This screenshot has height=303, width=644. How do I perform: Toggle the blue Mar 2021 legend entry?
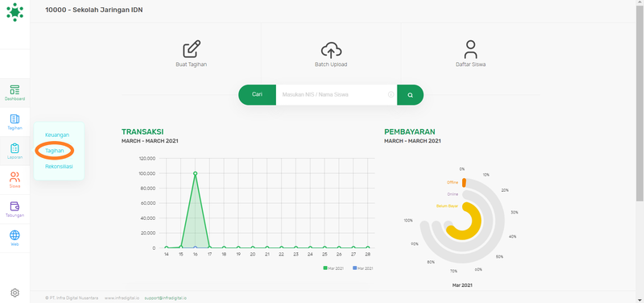pos(363,268)
